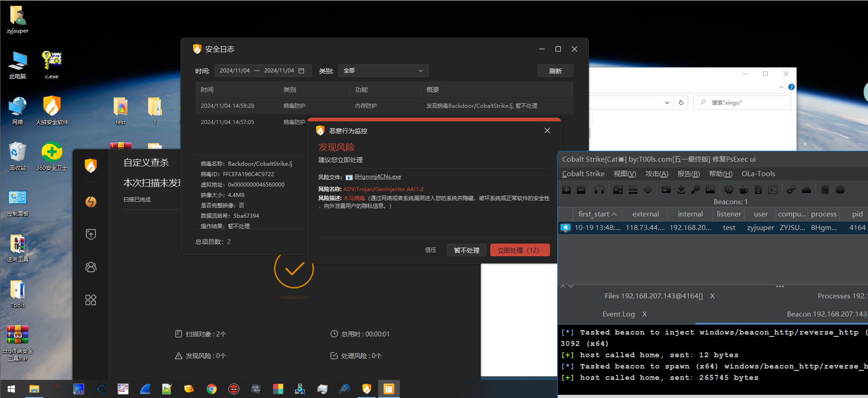Screen dimensions: 868x398
Task: Click the shield-plus protection icon in Huorong sidebar
Action: (x=91, y=234)
